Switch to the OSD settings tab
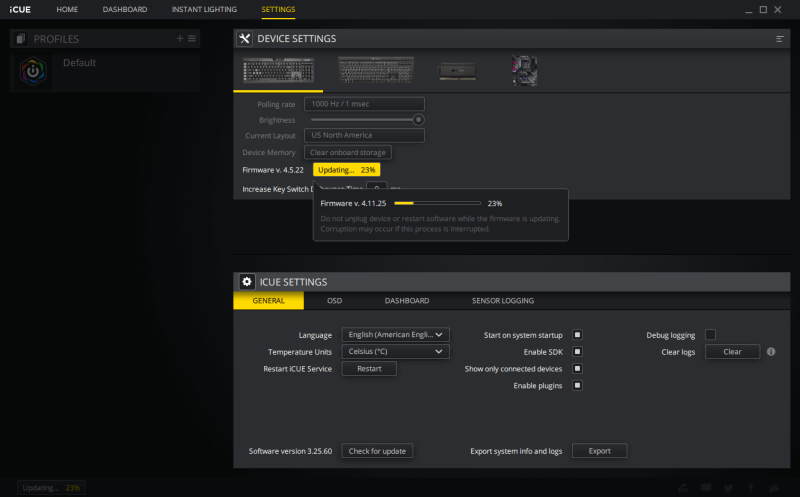Viewport: 800px width, 497px height. 335,301
